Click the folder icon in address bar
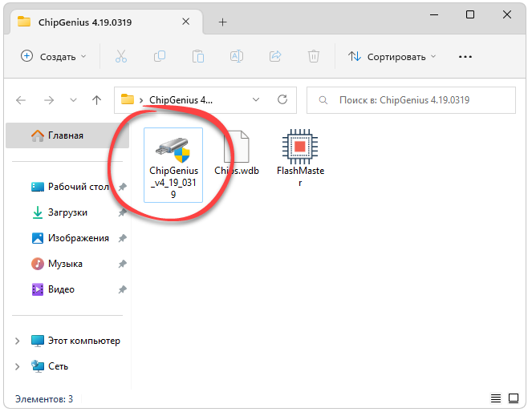532x412 pixels. coord(128,99)
